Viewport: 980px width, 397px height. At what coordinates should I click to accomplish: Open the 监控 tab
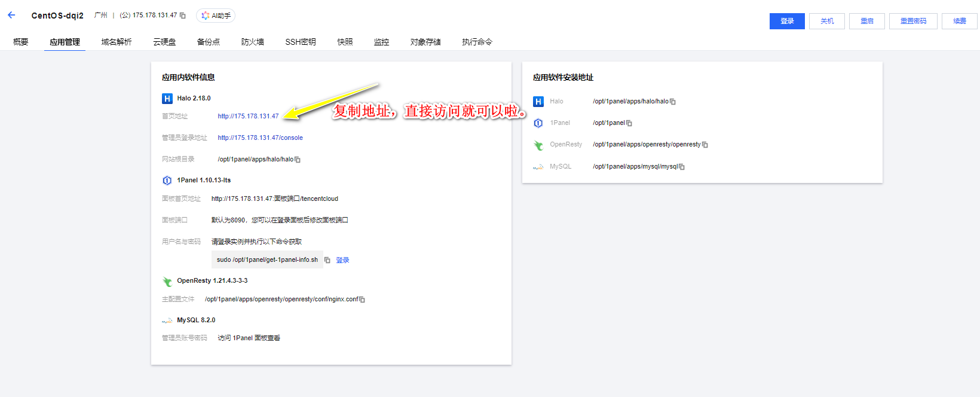(x=381, y=42)
